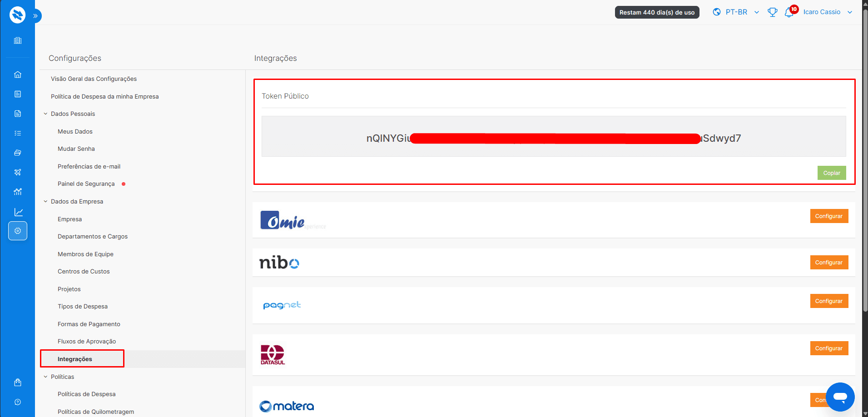Select Meus Dados menu item
868x417 pixels.
click(75, 132)
